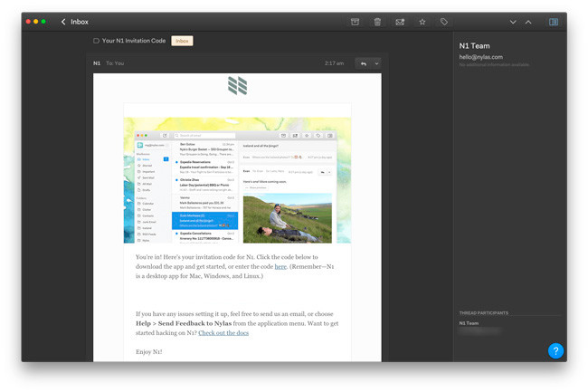Open the help question mark button
This screenshot has width=588, height=392.
coord(555,350)
